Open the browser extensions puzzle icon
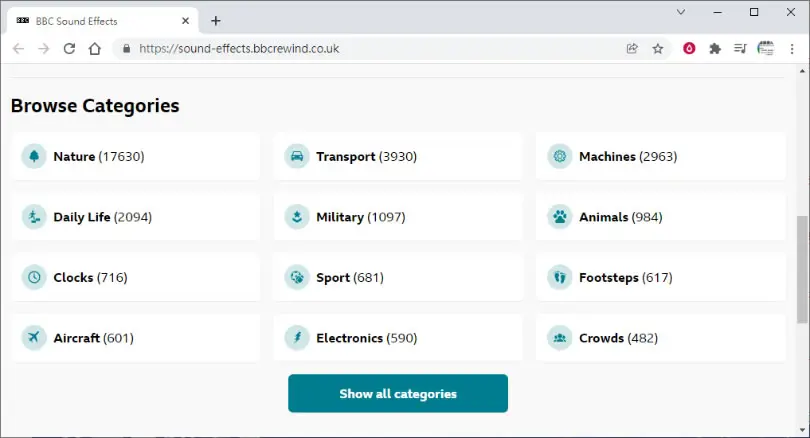This screenshot has width=810, height=438. coord(715,49)
